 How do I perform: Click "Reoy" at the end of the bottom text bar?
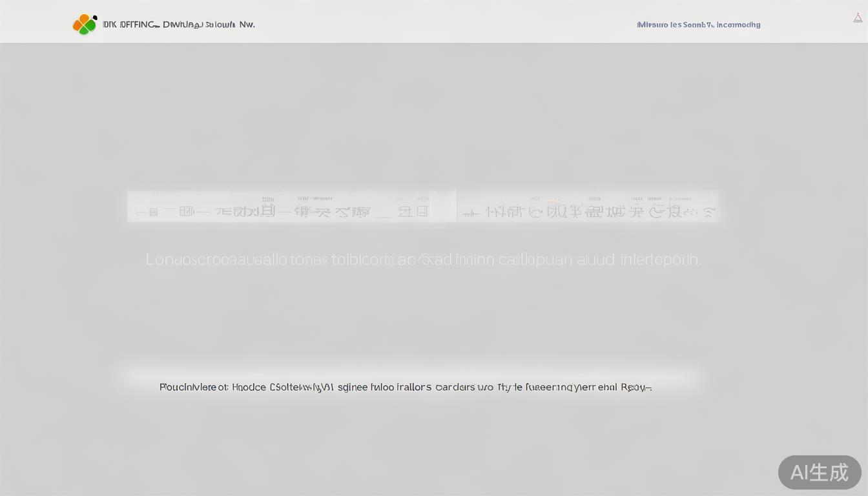(634, 387)
